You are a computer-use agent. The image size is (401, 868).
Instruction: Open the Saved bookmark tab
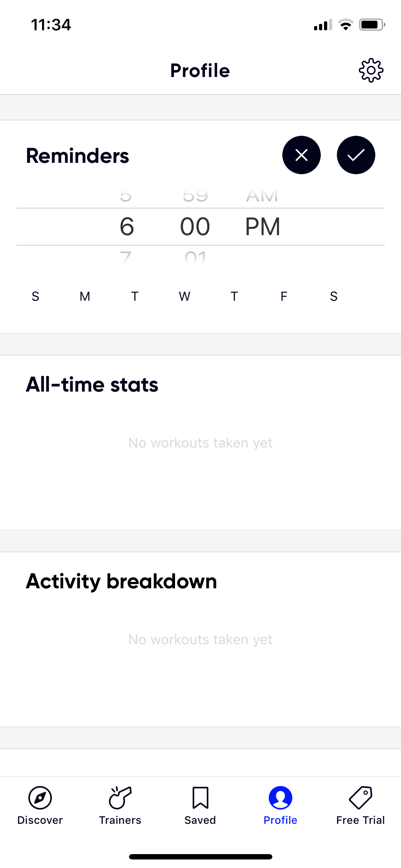click(x=200, y=798)
